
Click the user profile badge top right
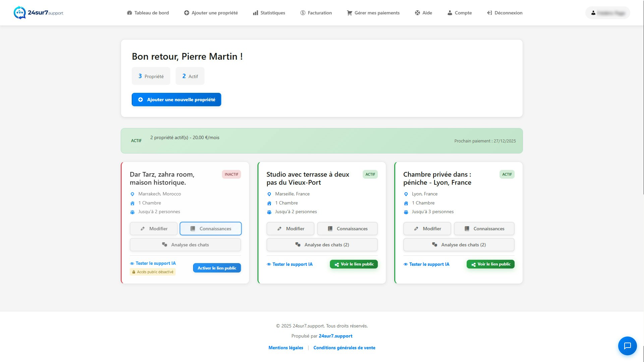607,13
